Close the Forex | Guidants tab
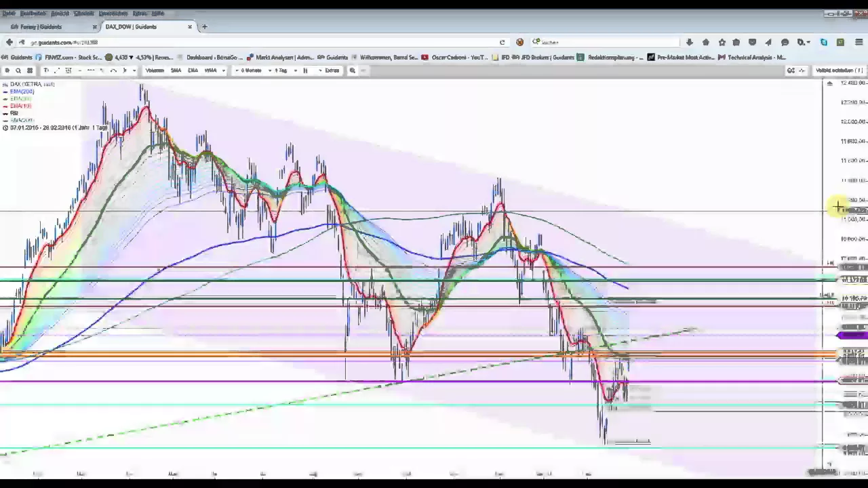This screenshot has height=488, width=868. coord(94,26)
